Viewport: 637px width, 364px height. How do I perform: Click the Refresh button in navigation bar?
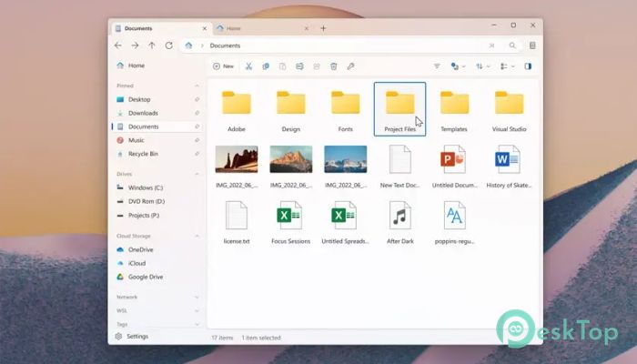tap(169, 45)
